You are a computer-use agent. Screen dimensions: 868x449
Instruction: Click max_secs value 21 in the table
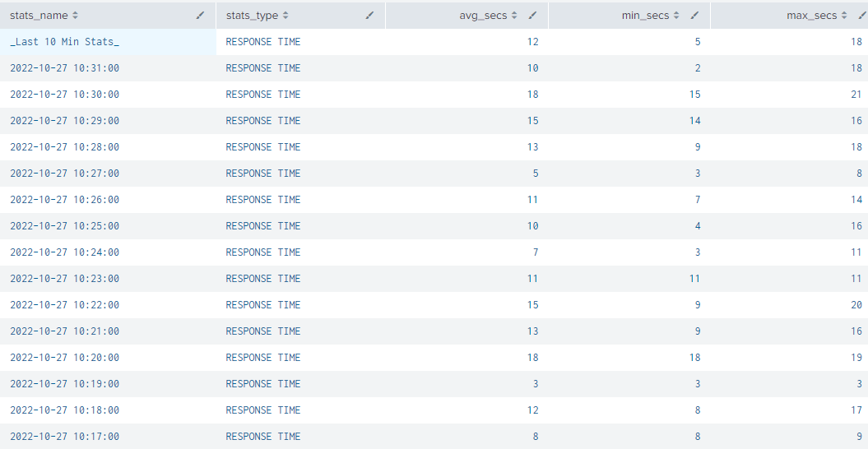856,95
